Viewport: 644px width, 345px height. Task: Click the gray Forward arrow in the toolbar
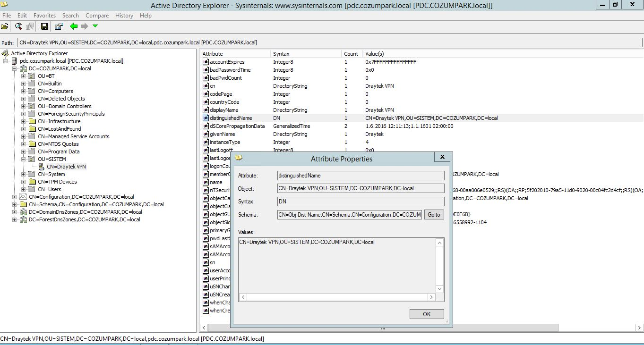tap(85, 26)
